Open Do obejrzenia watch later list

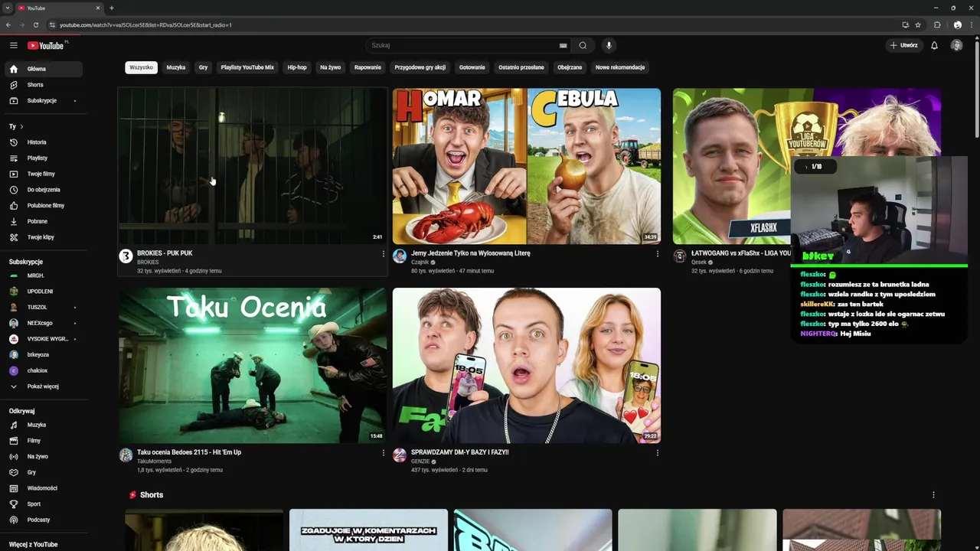pyautogui.click(x=44, y=190)
